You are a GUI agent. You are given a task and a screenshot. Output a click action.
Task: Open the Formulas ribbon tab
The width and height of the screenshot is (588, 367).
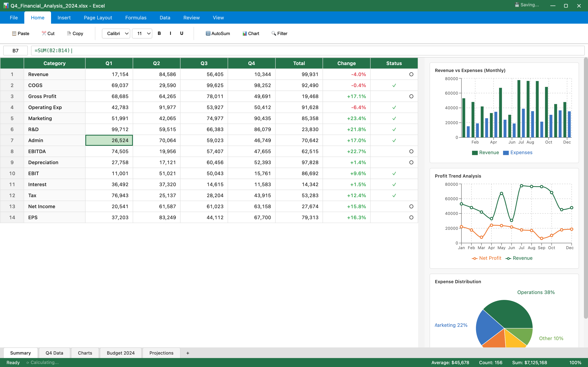click(136, 18)
